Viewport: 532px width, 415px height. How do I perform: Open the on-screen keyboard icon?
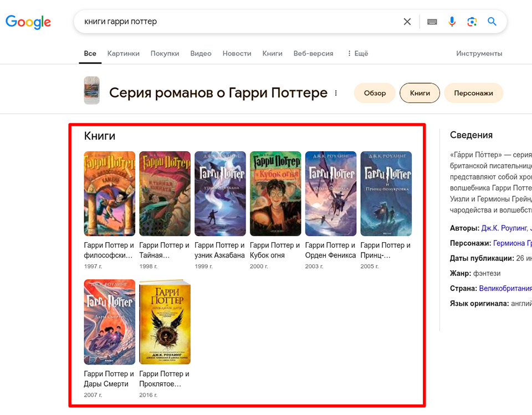[x=432, y=22]
